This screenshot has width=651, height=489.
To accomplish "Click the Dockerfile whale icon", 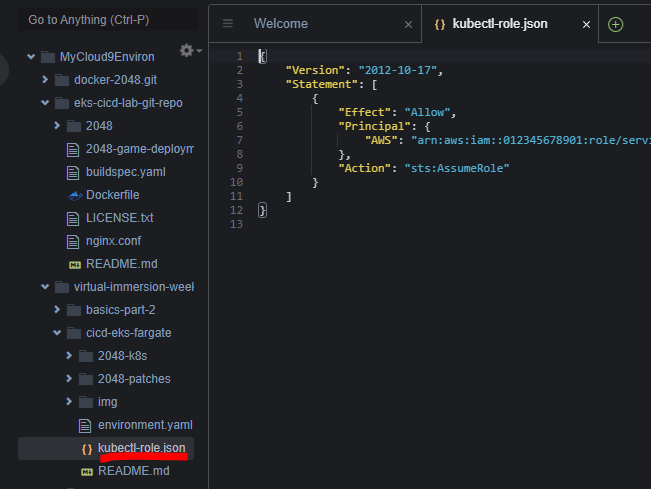I will 75,196.
